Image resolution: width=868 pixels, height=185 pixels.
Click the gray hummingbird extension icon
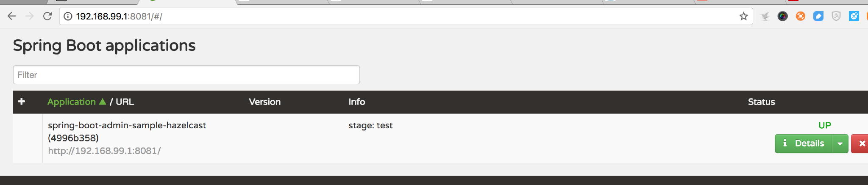(x=765, y=17)
